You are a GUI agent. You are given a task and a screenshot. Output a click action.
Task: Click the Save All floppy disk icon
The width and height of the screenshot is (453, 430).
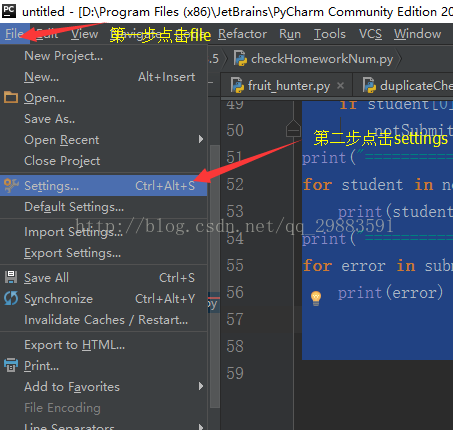click(x=11, y=277)
